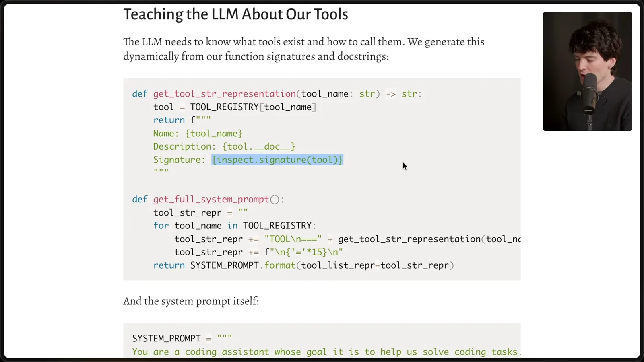The image size is (644, 362).
Task: Click the highlighted {inspect.signature(tool)} text
Action: (277, 160)
